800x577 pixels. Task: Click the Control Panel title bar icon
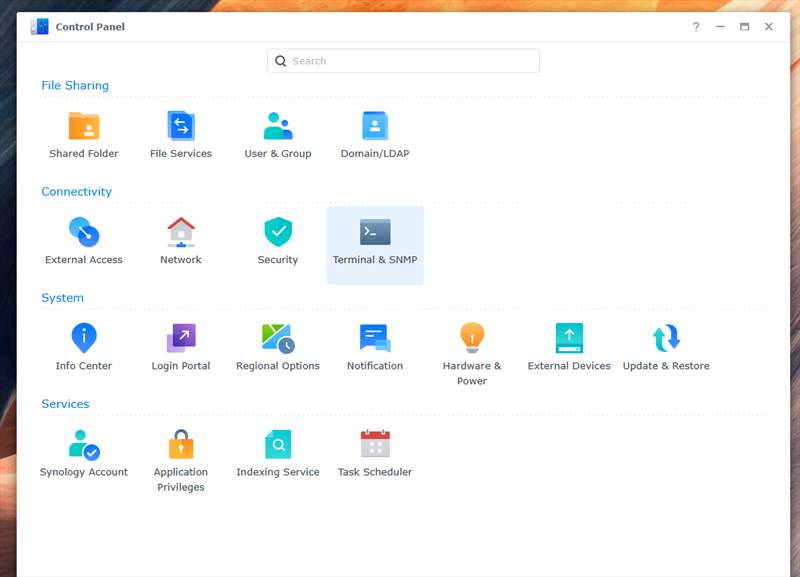[39, 27]
